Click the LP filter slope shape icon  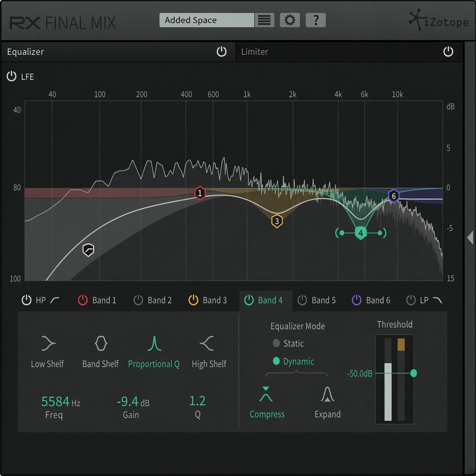point(437,300)
